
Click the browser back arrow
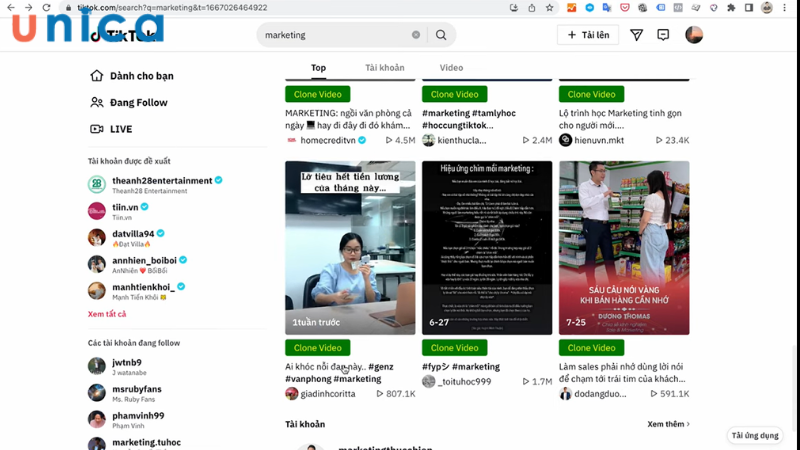[11, 8]
